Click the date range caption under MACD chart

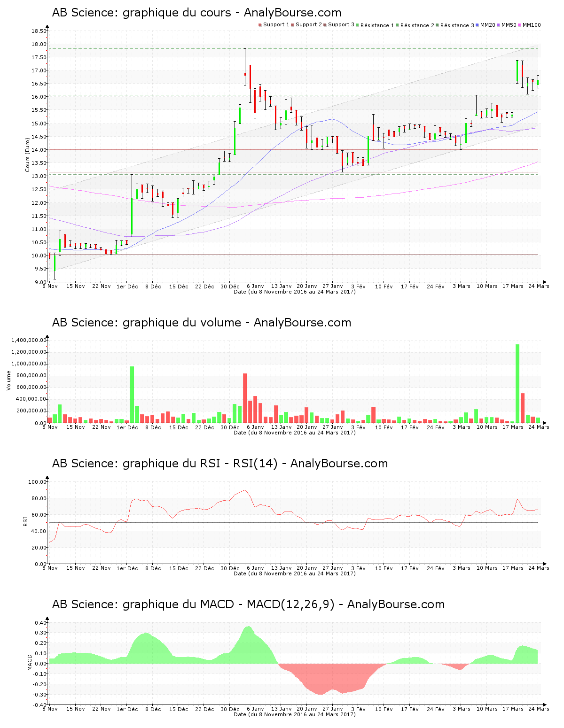point(295,714)
